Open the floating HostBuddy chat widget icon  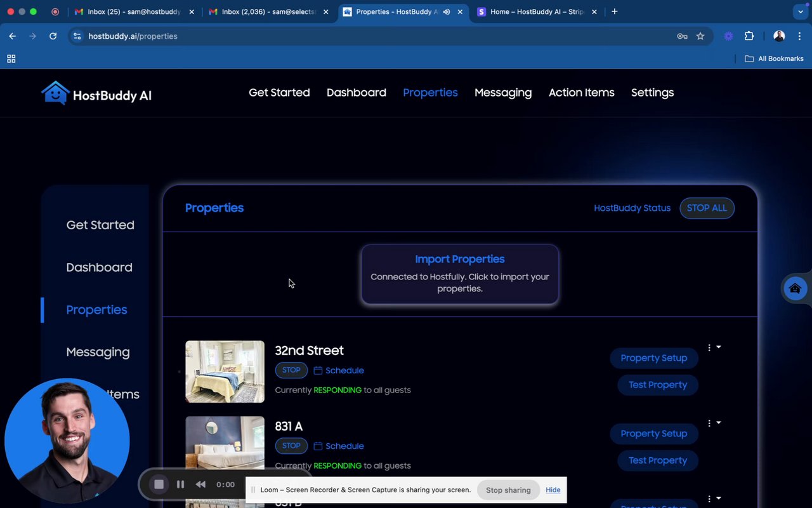(795, 288)
